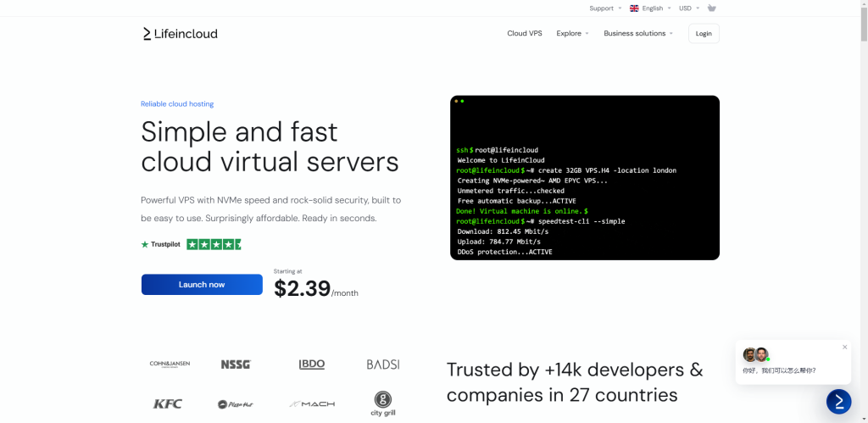Screen dimensions: 868x423
Task: Open the blue chat launcher button
Action: pyautogui.click(x=838, y=401)
